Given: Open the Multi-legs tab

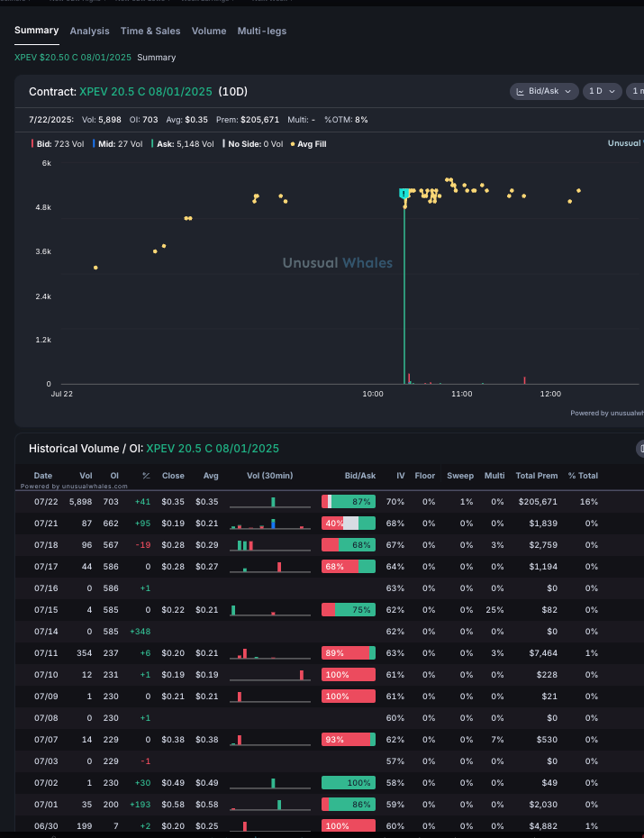Looking at the screenshot, I should tap(262, 31).
